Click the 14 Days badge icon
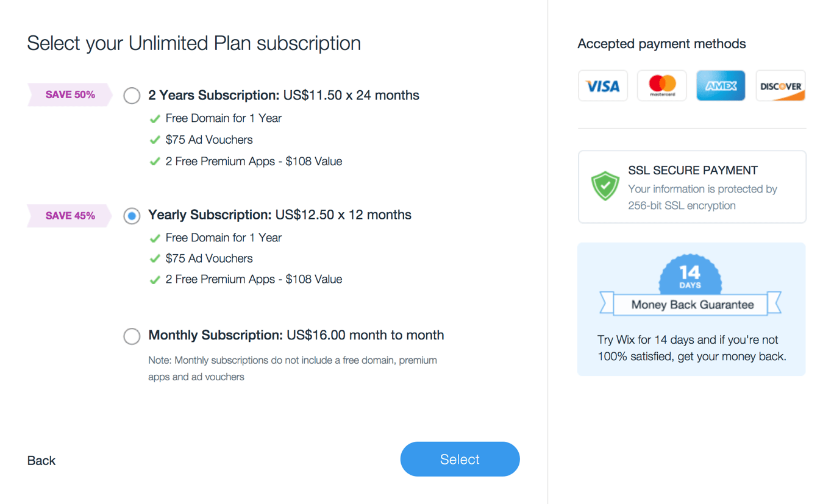This screenshot has width=834, height=504. coord(690,275)
